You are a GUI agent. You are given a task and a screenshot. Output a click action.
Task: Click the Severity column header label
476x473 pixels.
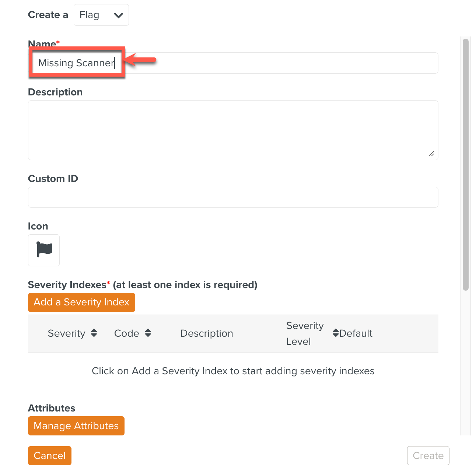pyautogui.click(x=66, y=333)
